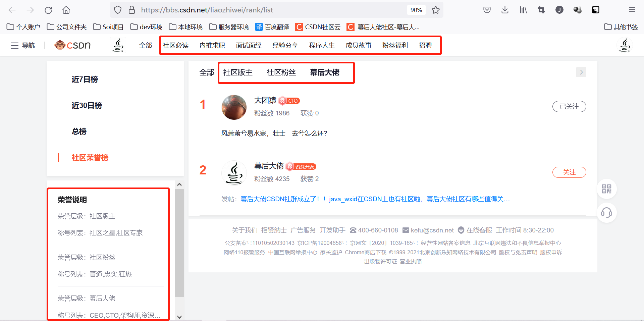
Task: Click the 90% zoom indicator
Action: click(416, 10)
